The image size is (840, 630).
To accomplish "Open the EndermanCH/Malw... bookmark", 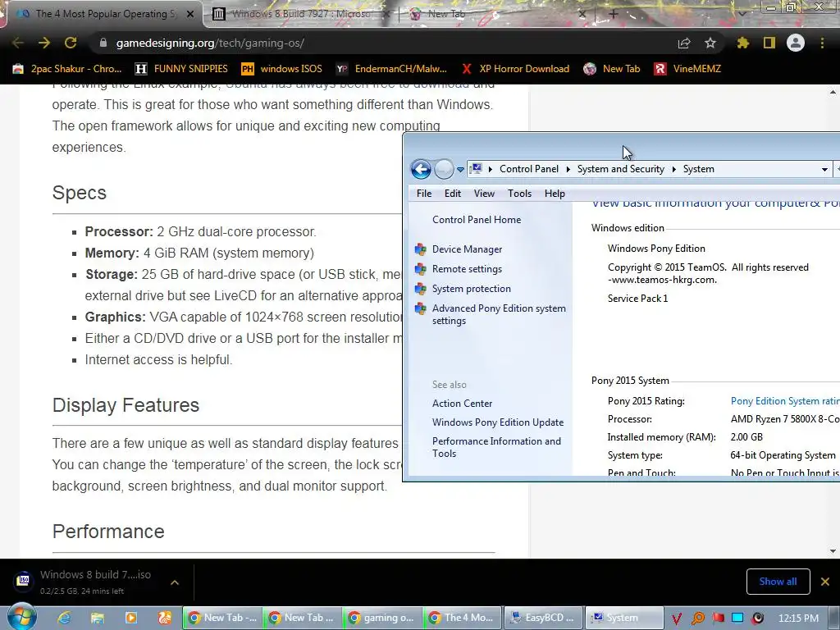I will (x=391, y=69).
